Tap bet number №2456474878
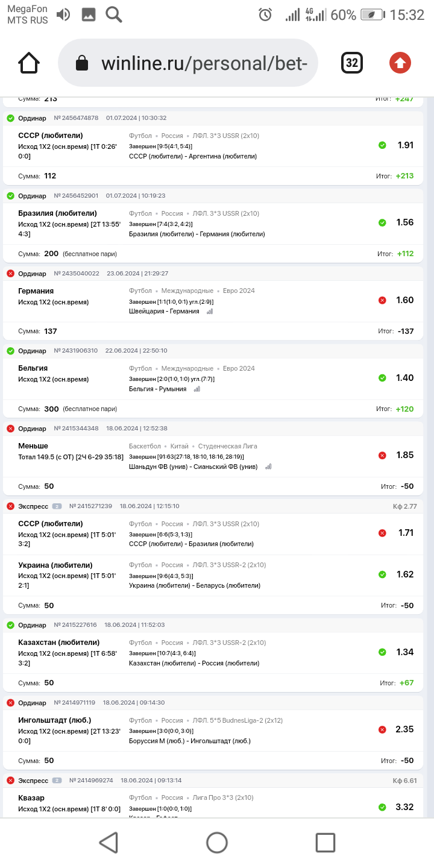The image size is (434, 868). (76, 118)
